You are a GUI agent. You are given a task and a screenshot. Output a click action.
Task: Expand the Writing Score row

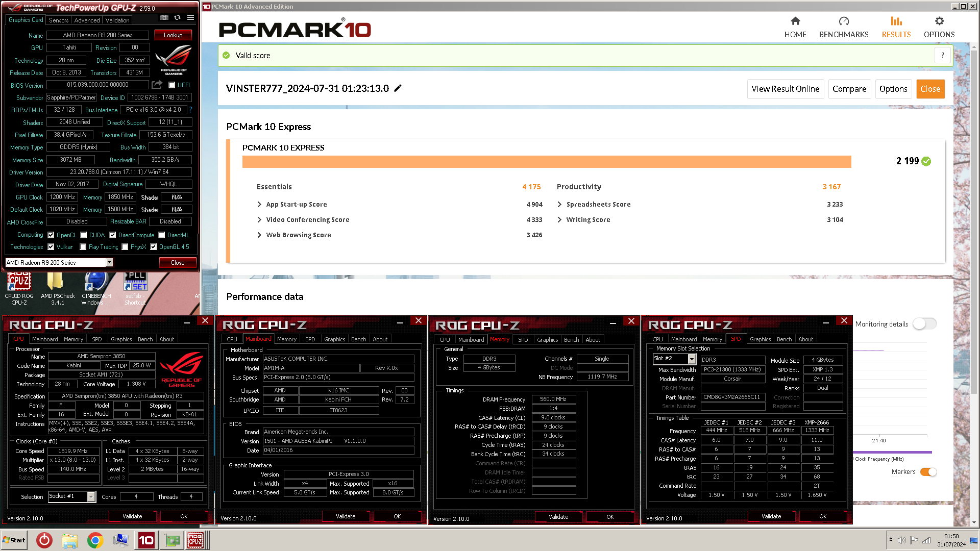click(559, 220)
